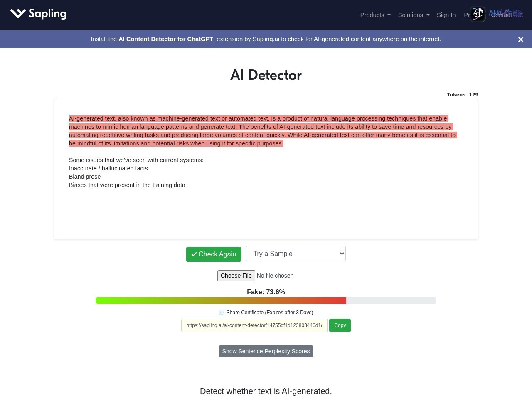Open the Products dropdown menu
This screenshot has height=399, width=532.
375,15
